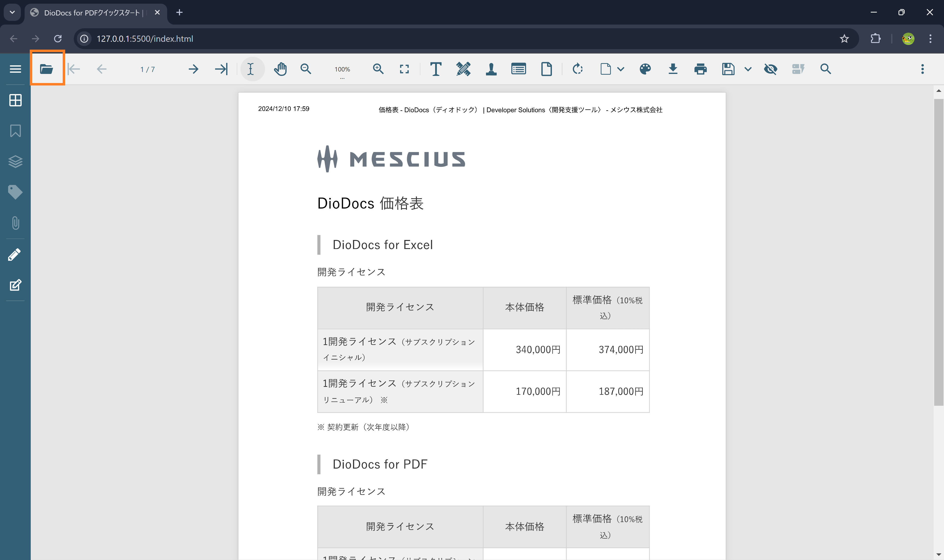Open the form editor panel
Image resolution: width=944 pixels, height=560 pixels.
[x=15, y=285]
